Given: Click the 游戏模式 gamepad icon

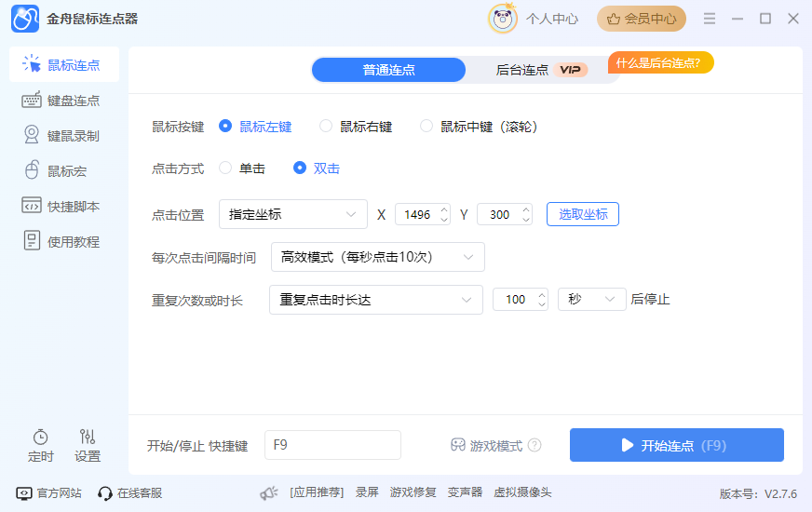Looking at the screenshot, I should tap(458, 445).
